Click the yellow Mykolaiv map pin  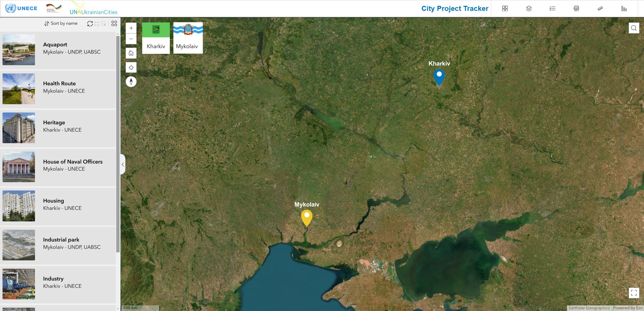tap(307, 218)
